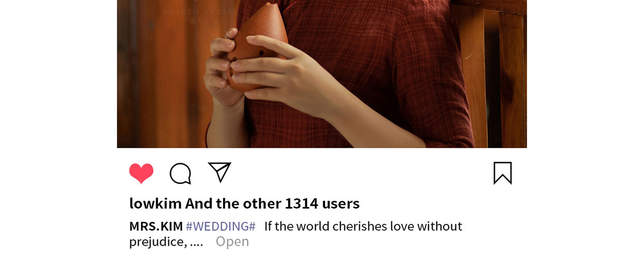This screenshot has width=644, height=253.
Task: Share the post using paper plane icon
Action: click(219, 172)
